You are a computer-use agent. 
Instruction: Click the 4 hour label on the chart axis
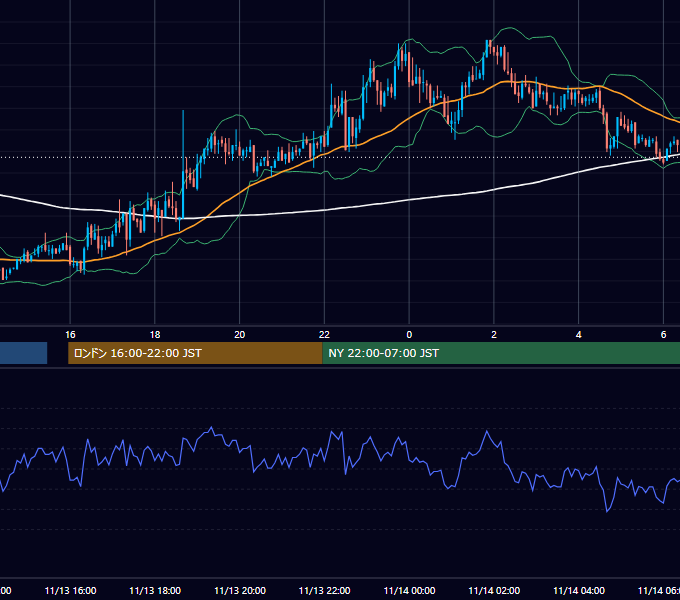pyautogui.click(x=579, y=335)
